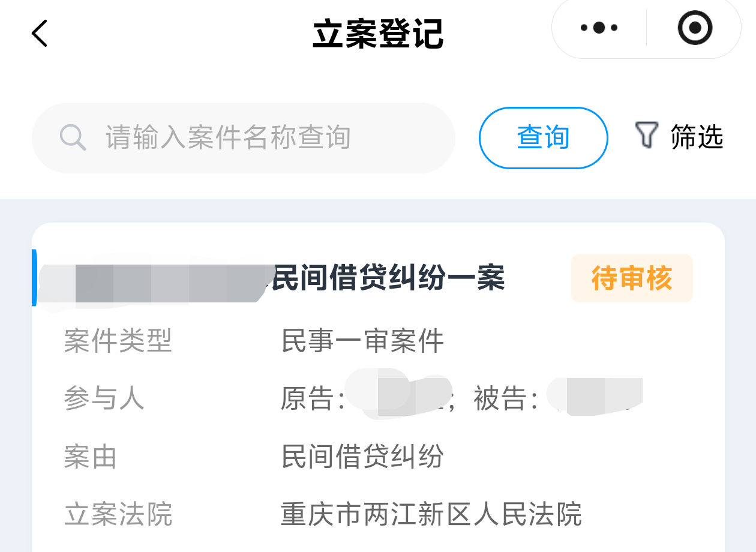Close the mini program via the circle icon
The image size is (756, 552).
(695, 28)
